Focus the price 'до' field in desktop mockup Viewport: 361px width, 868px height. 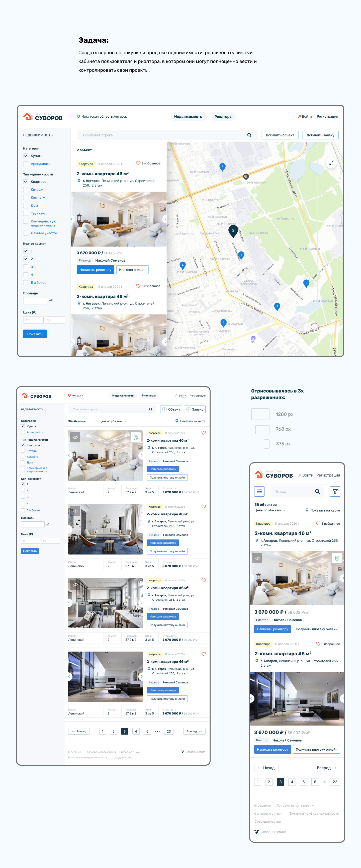pyautogui.click(x=55, y=320)
